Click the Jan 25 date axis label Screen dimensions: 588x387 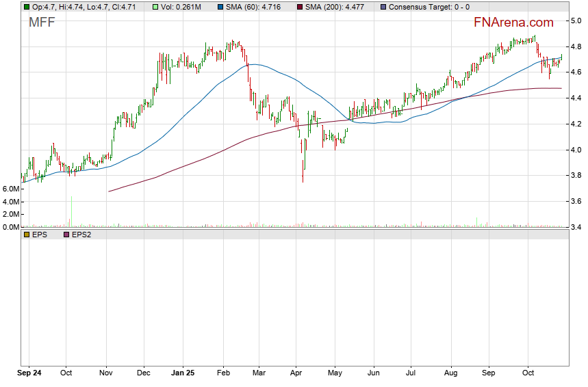coord(182,375)
